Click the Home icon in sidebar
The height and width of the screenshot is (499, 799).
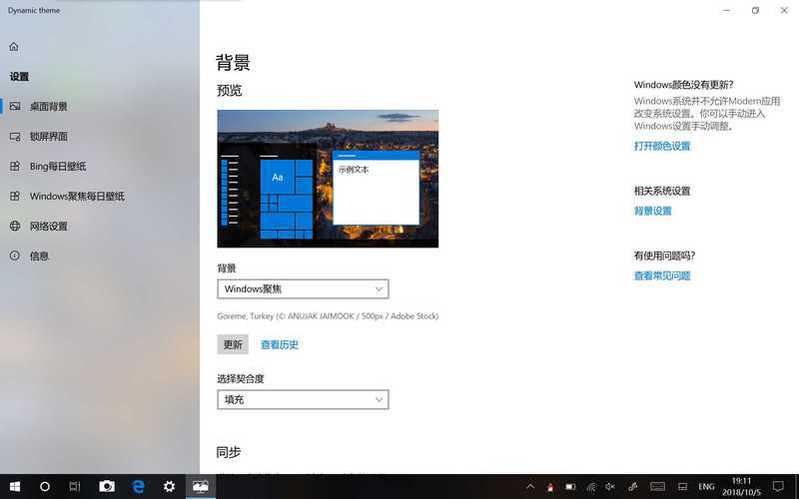coord(14,47)
